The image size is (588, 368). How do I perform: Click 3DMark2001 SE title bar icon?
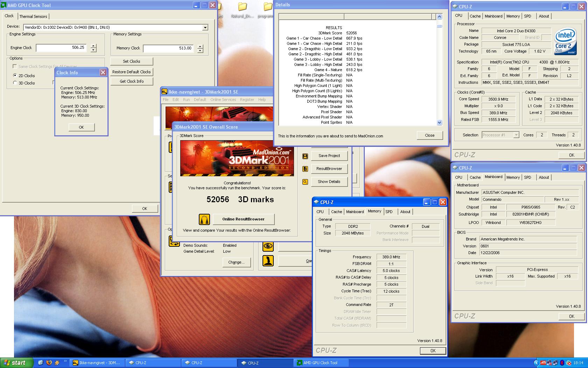[x=164, y=92]
